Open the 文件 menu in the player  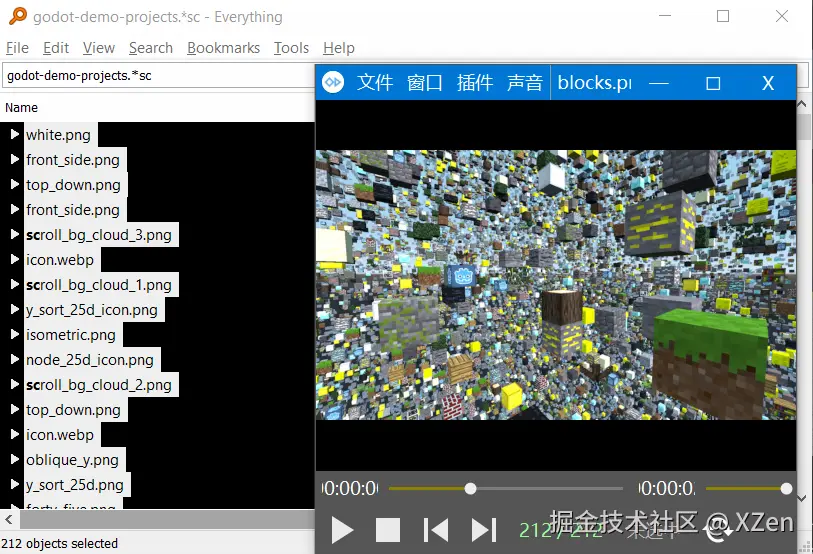click(374, 82)
